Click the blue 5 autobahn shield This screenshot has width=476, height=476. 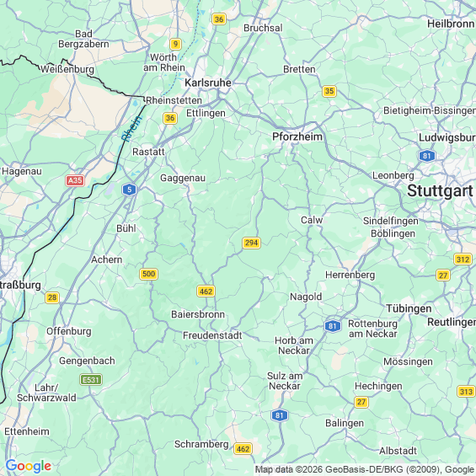tap(130, 190)
